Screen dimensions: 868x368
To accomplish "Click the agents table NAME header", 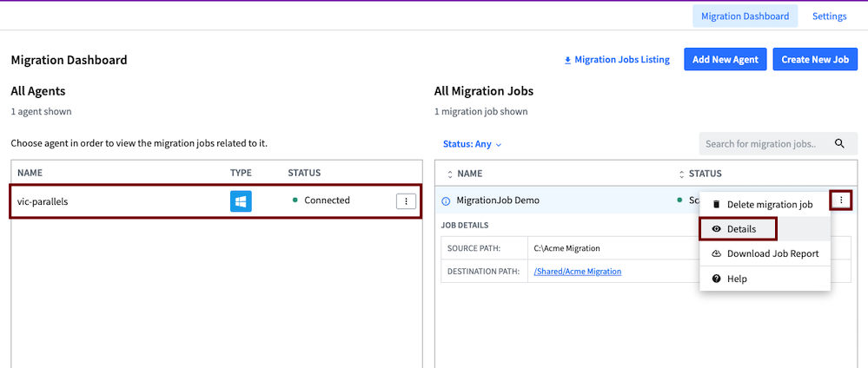I will (30, 173).
